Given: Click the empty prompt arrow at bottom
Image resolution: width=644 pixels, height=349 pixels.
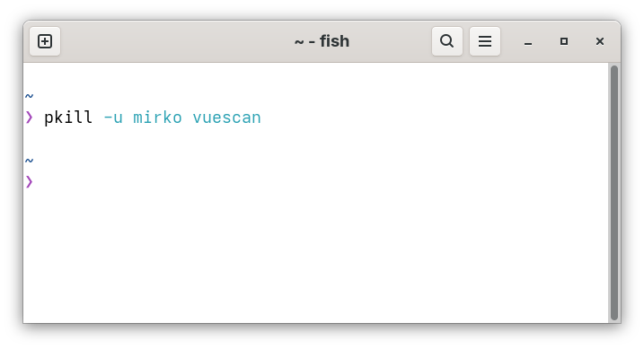Looking at the screenshot, I should click(29, 181).
